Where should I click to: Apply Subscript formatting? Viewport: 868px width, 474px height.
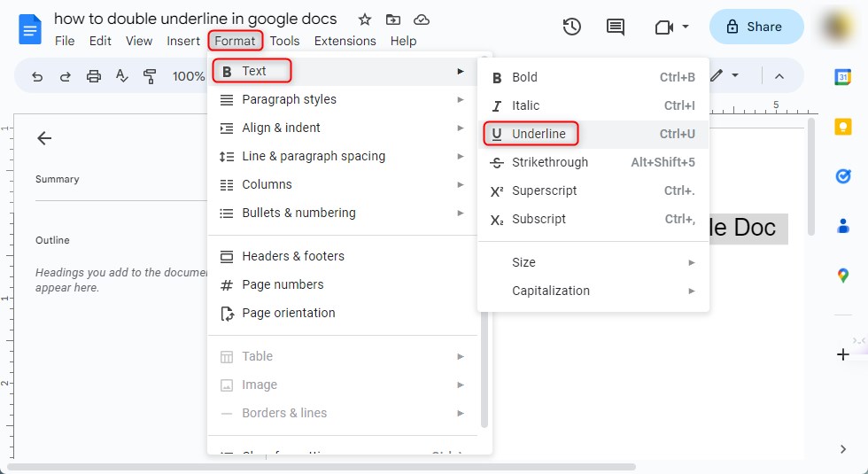coord(593,220)
